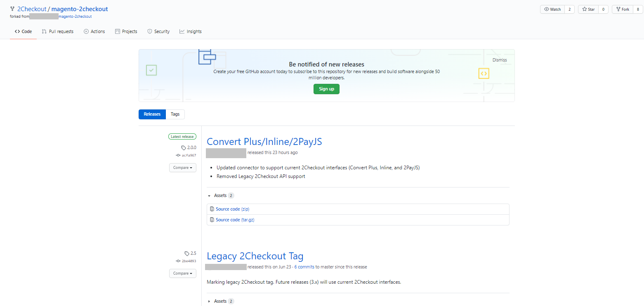Click the commit icon beside acfa967
The width and height of the screenshot is (644, 306).
pyautogui.click(x=178, y=155)
